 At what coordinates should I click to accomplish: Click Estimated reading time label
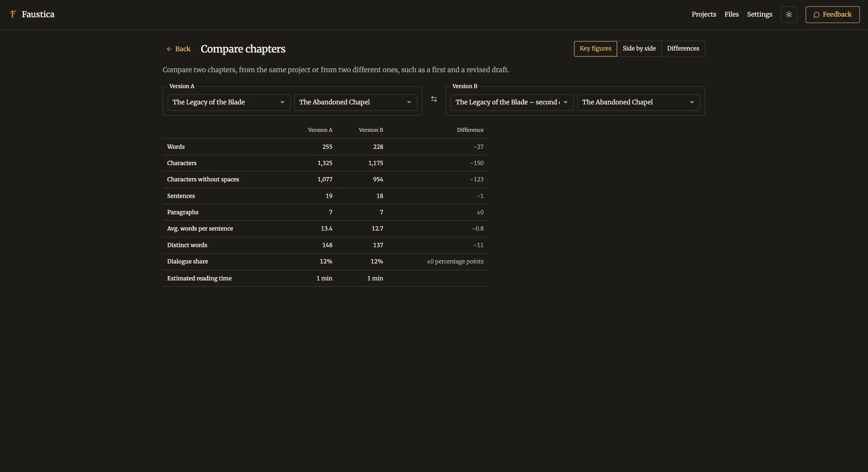tap(199, 278)
